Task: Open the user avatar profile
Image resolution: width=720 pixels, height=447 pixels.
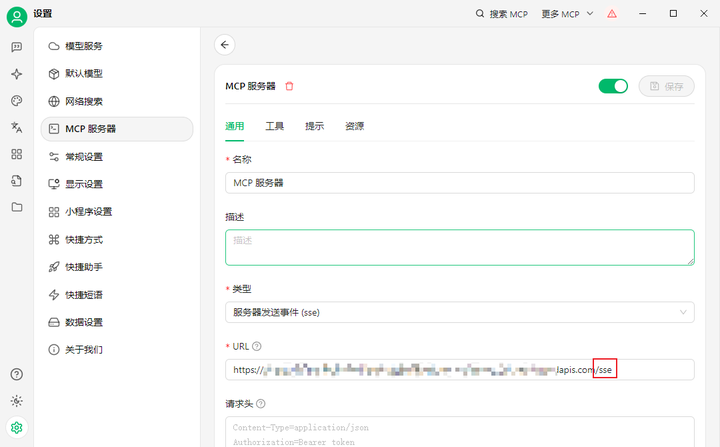Action: pyautogui.click(x=17, y=17)
